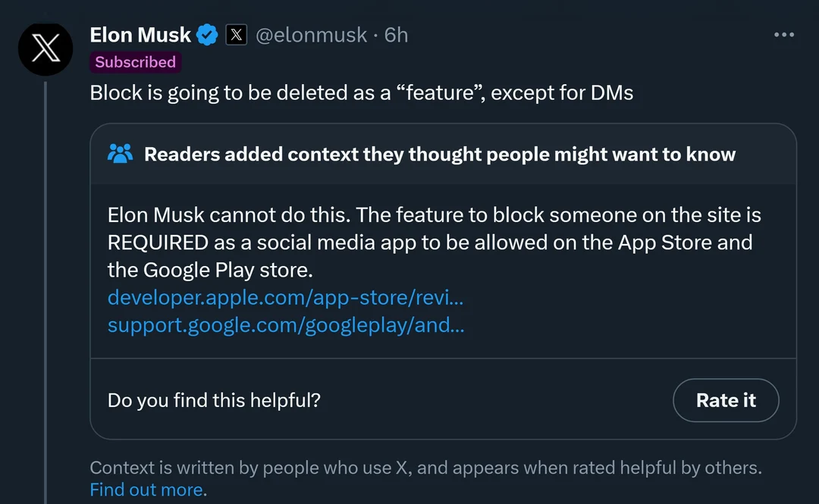
Task: Click the readers added context header text
Action: (439, 153)
